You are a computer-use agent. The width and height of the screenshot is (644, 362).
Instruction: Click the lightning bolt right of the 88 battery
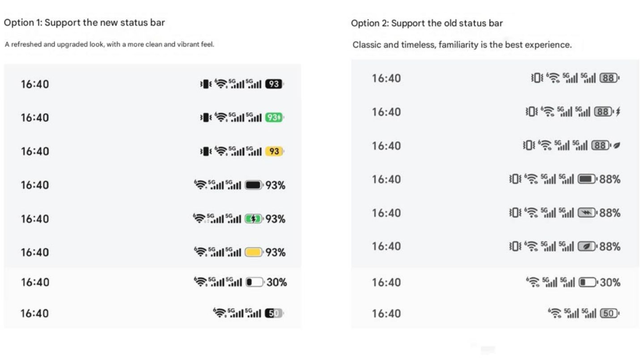[618, 112]
